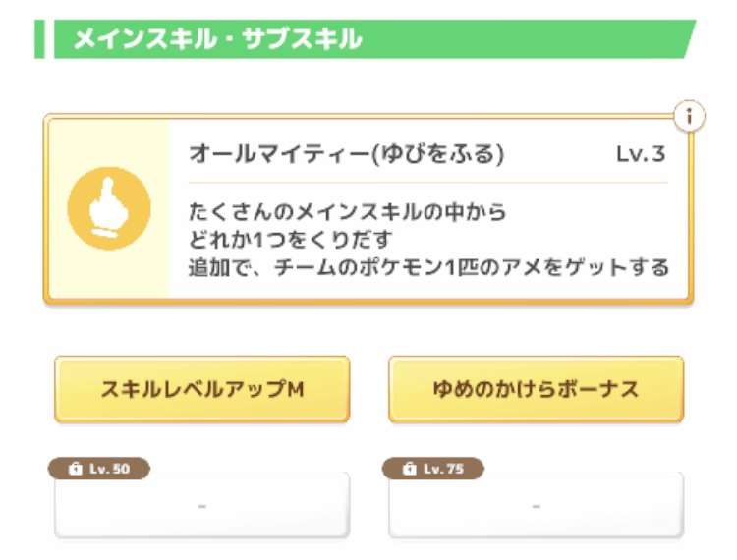Open the info icon on the skill card
737x560 pixels.
click(691, 117)
